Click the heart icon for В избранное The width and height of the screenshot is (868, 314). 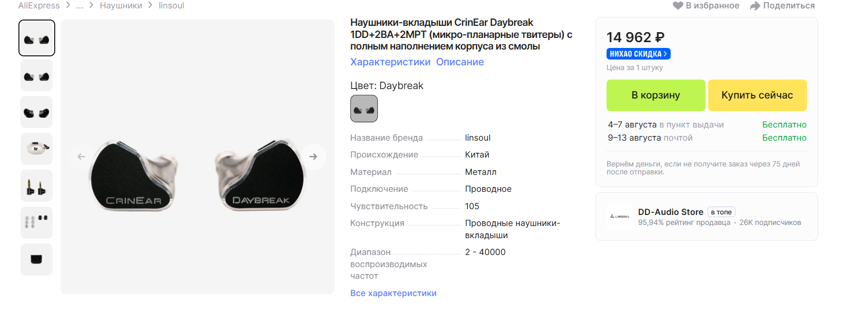678,6
